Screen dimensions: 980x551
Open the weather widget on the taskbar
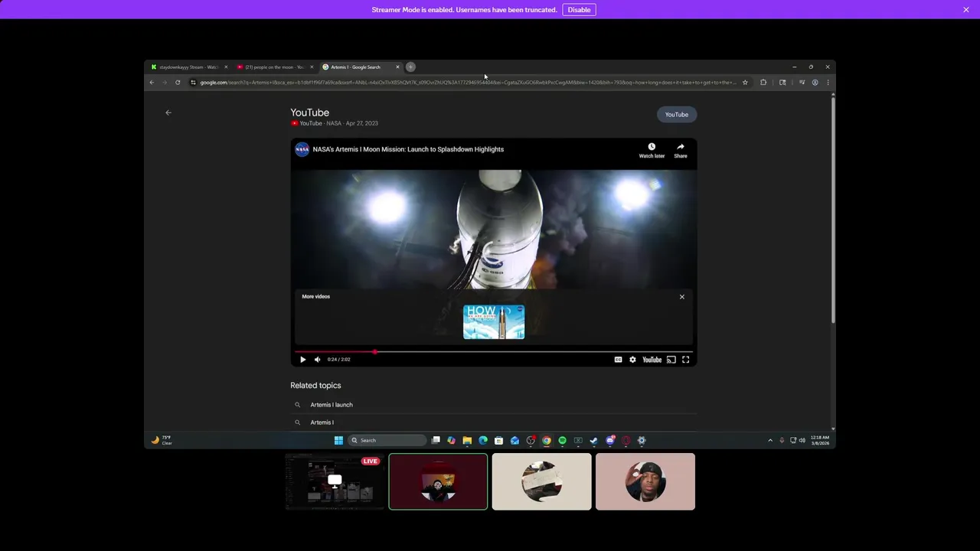point(162,440)
